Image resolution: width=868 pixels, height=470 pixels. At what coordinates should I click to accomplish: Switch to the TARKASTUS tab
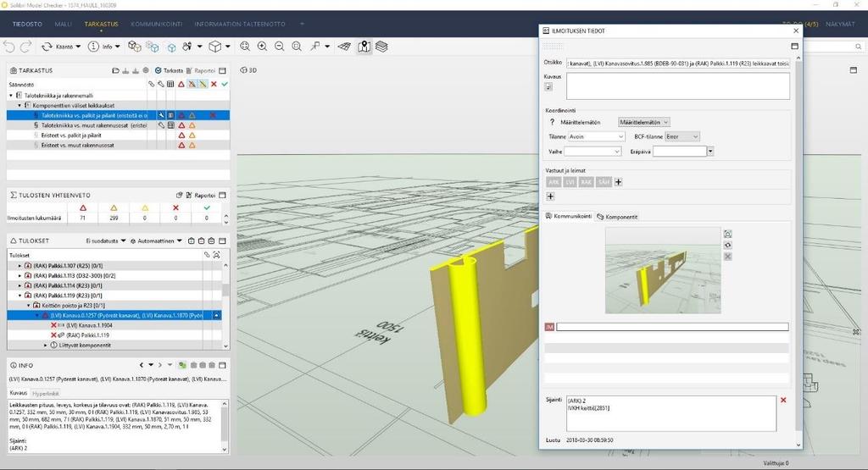[x=102, y=24]
